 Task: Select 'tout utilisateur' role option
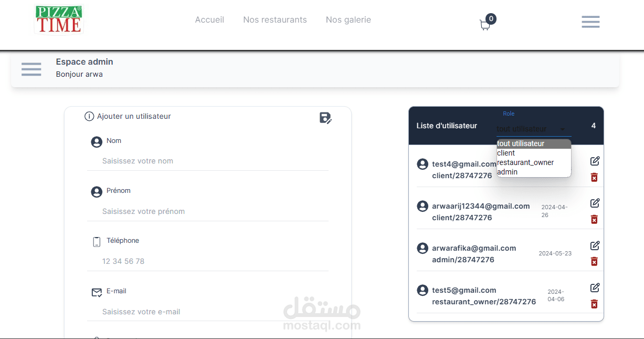534,143
